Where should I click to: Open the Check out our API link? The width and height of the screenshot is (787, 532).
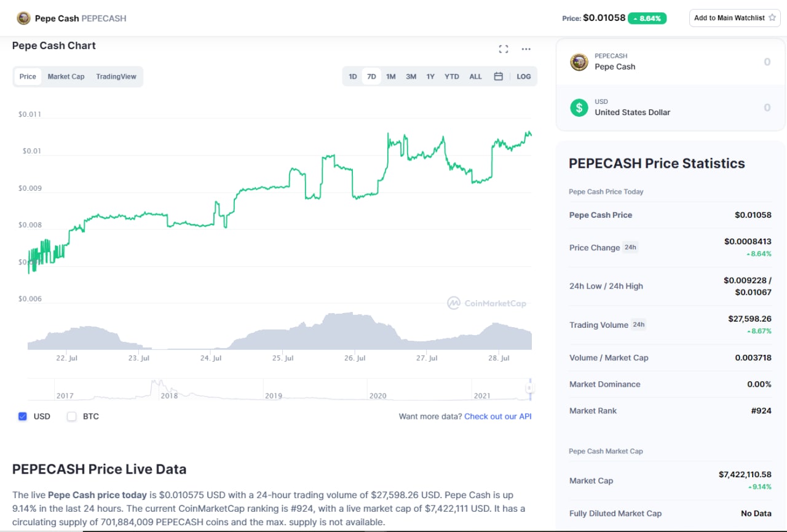[498, 416]
